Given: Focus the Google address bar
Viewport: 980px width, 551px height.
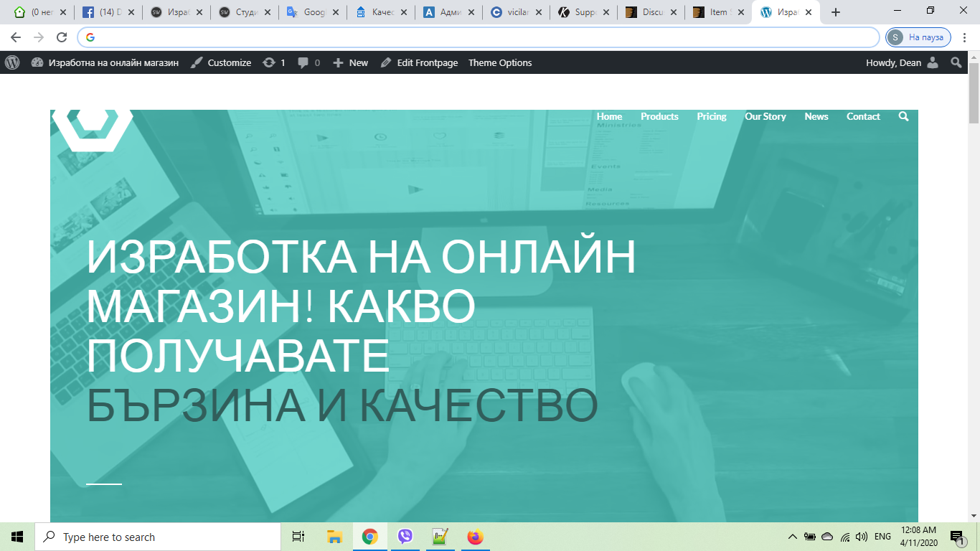Looking at the screenshot, I should [478, 37].
